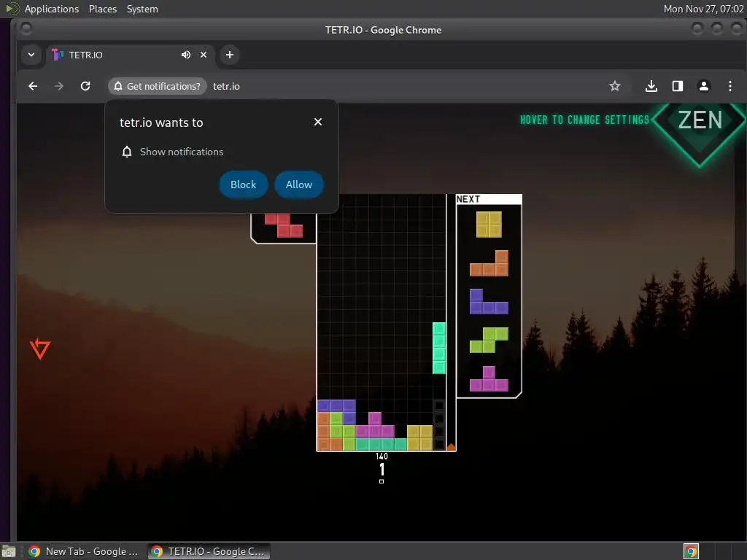Open the System menu
This screenshot has height=560, width=747.
click(x=142, y=9)
